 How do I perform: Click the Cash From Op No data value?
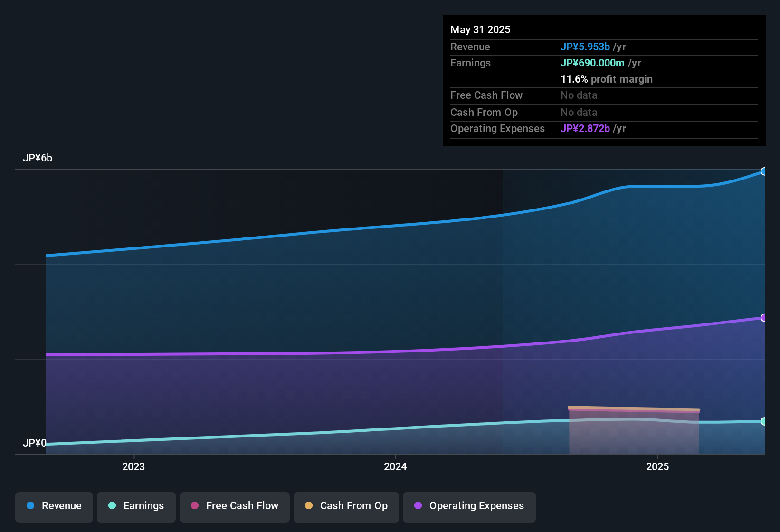579,112
